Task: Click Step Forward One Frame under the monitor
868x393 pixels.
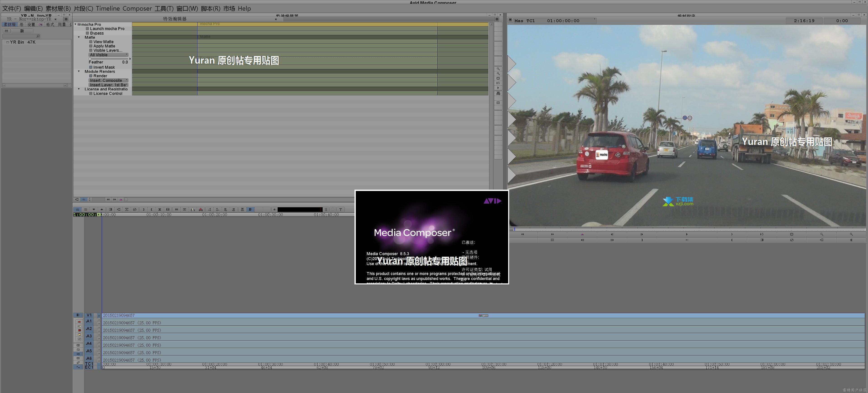Action: 642,234
